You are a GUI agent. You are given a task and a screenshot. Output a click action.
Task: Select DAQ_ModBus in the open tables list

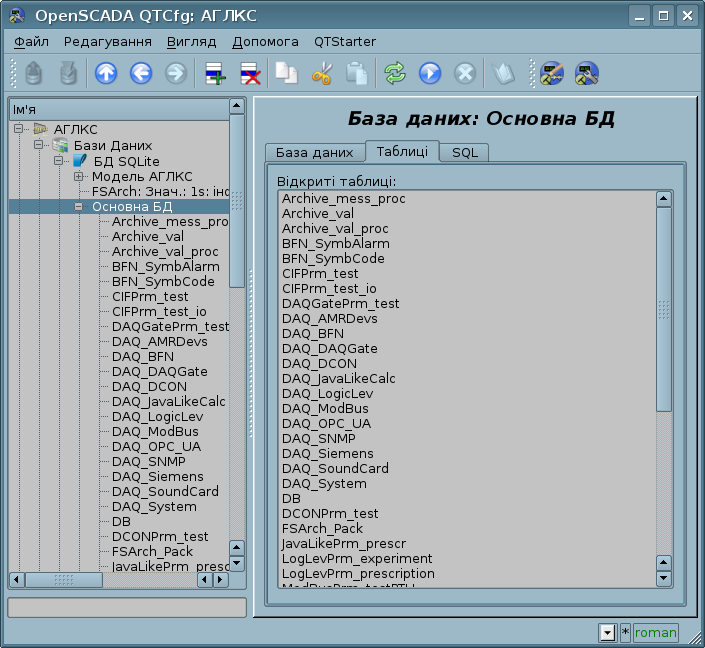coord(325,409)
